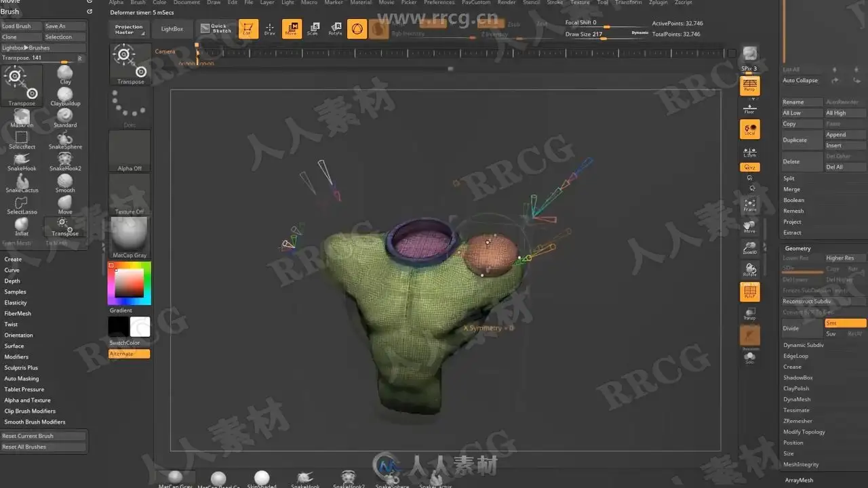Image resolution: width=868 pixels, height=488 pixels.
Task: Select the Move brush in brush palette
Action: (65, 205)
